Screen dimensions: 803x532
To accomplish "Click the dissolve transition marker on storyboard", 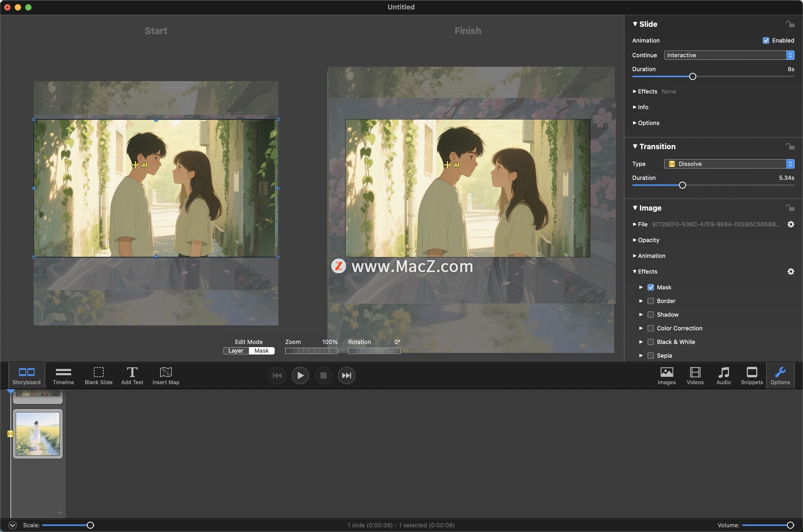I will click(10, 434).
